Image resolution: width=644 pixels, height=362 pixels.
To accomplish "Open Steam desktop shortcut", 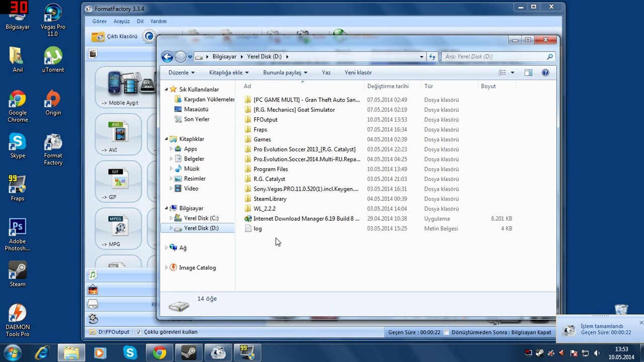I will tap(18, 275).
